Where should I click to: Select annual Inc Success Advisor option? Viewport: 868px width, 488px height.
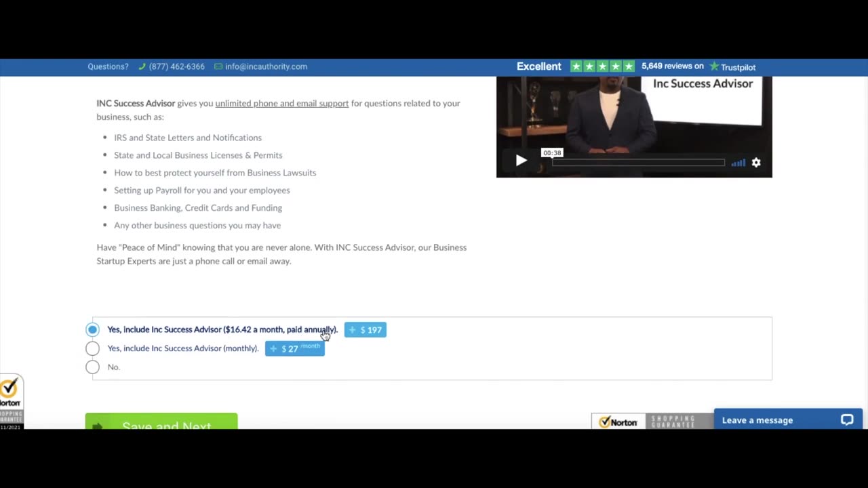click(x=92, y=329)
